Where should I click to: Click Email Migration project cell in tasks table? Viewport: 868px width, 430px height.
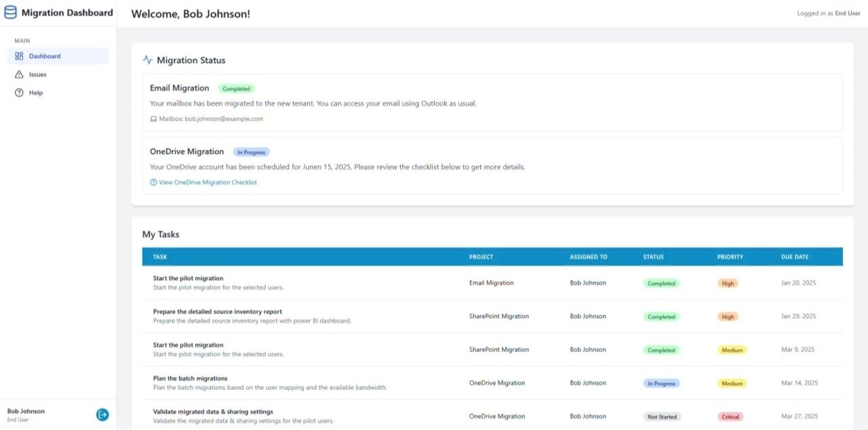point(491,283)
